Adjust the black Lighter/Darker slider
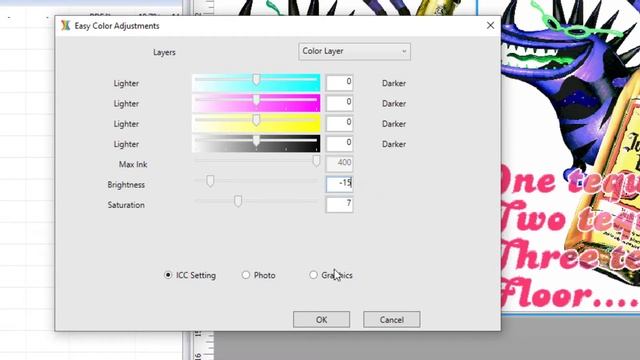This screenshot has width=640, height=360. [256, 141]
